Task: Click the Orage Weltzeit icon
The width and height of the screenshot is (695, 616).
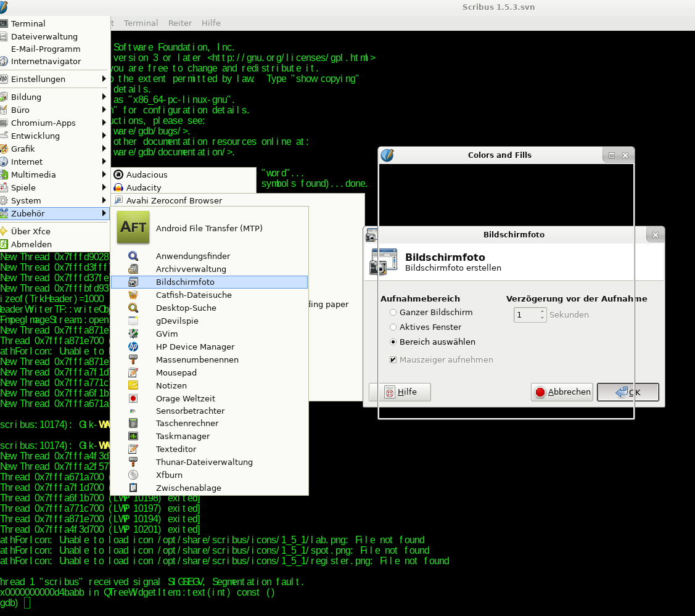Action: click(x=133, y=398)
